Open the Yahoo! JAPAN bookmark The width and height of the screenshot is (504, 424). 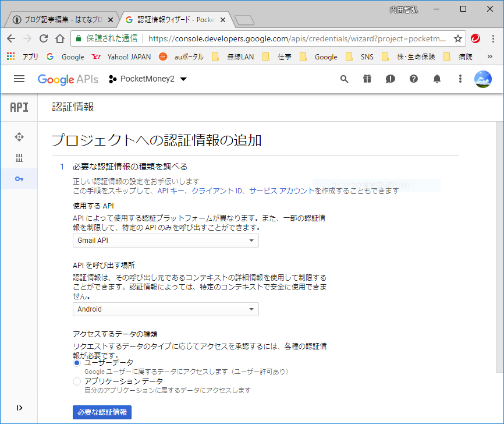click(x=121, y=57)
